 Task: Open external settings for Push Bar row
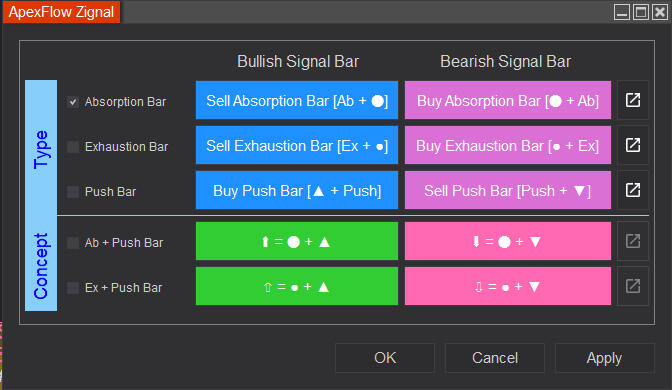pyautogui.click(x=633, y=190)
